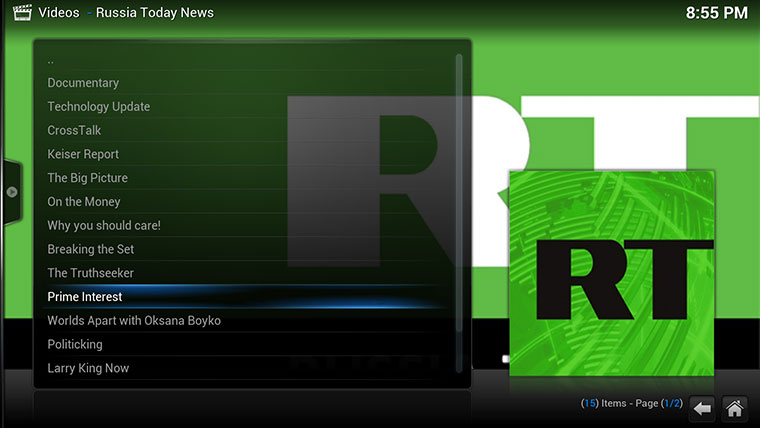Open CrossTalk show

pos(246,130)
